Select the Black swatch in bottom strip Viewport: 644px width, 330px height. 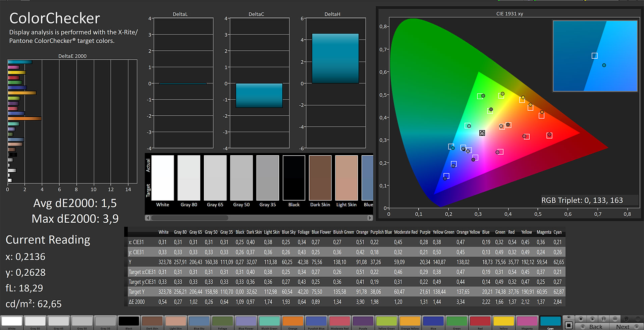pos(129,322)
